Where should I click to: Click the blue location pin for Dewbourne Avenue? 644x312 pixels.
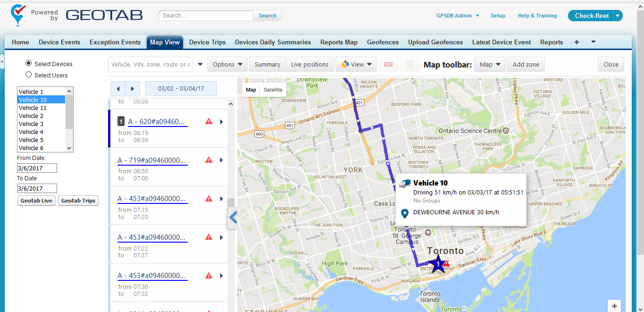(404, 212)
